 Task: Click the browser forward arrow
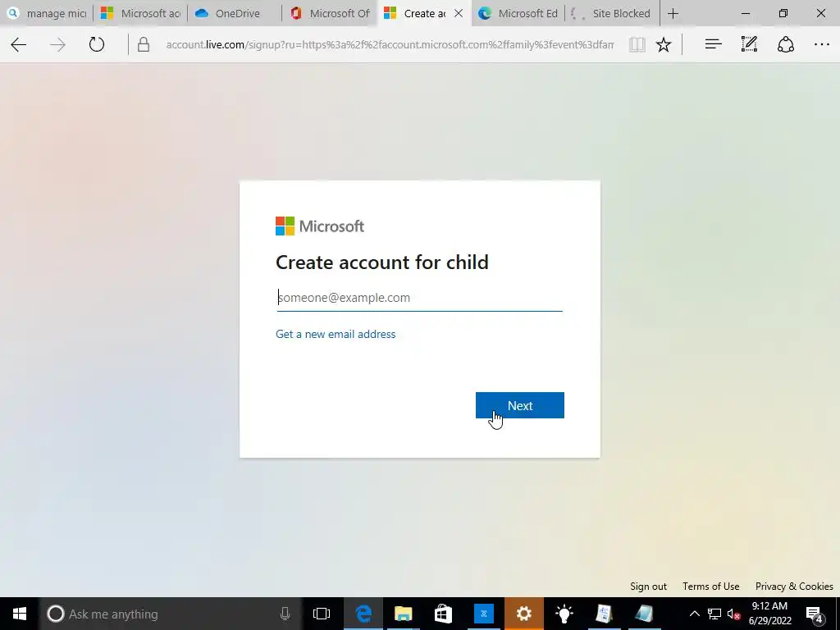[57, 44]
